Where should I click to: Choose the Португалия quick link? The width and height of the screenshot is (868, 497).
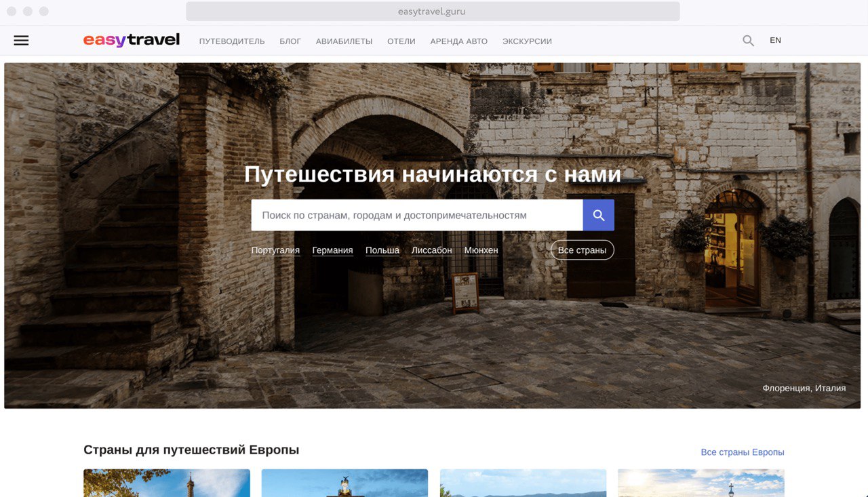point(275,250)
